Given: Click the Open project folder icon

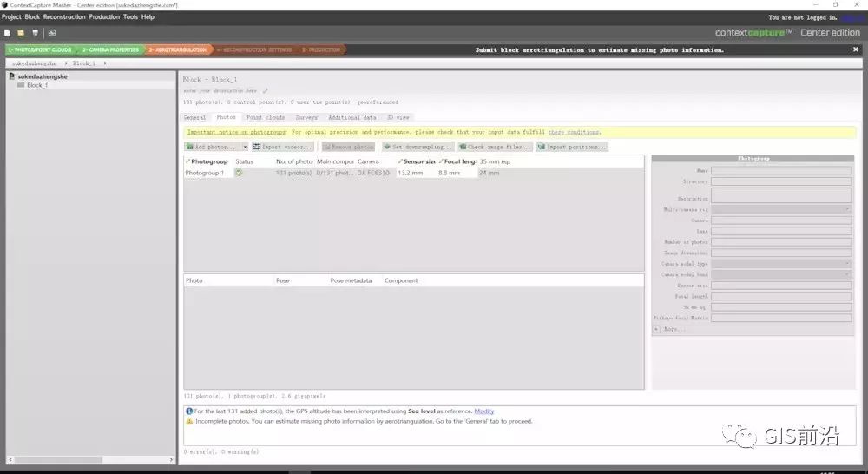Looking at the screenshot, I should [x=21, y=33].
